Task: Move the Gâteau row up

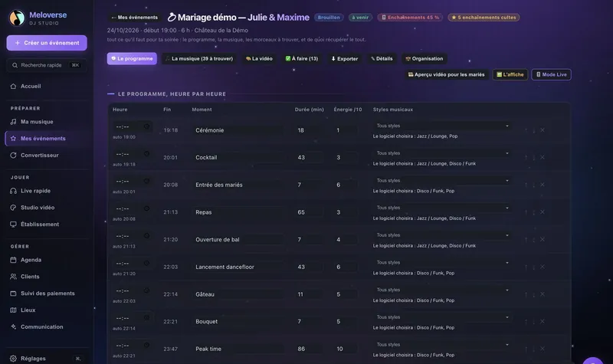Action: point(526,294)
